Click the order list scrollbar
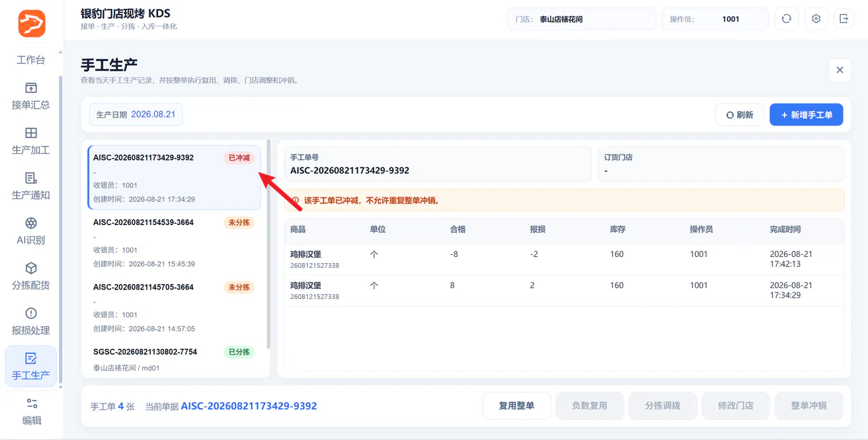This screenshot has width=868, height=440. pyautogui.click(x=269, y=244)
